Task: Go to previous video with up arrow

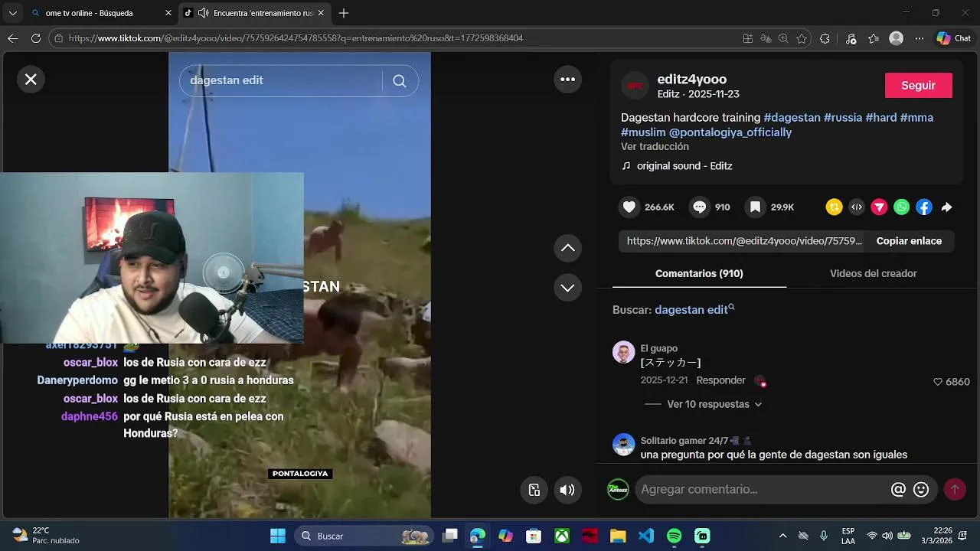Action: (567, 248)
